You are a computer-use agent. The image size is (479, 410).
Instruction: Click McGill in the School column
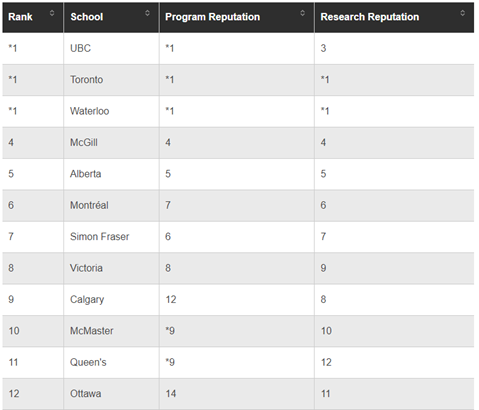coord(84,142)
